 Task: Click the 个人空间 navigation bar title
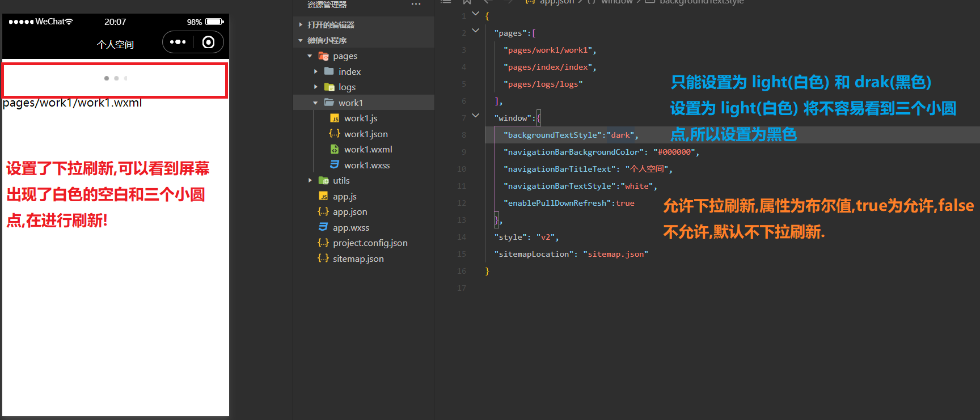(x=115, y=44)
